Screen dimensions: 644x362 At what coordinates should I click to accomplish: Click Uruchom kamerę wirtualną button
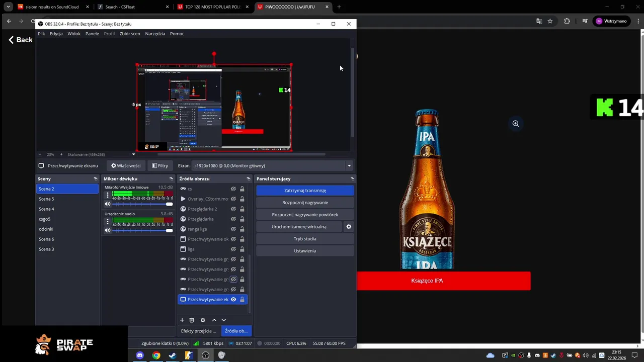tap(299, 227)
